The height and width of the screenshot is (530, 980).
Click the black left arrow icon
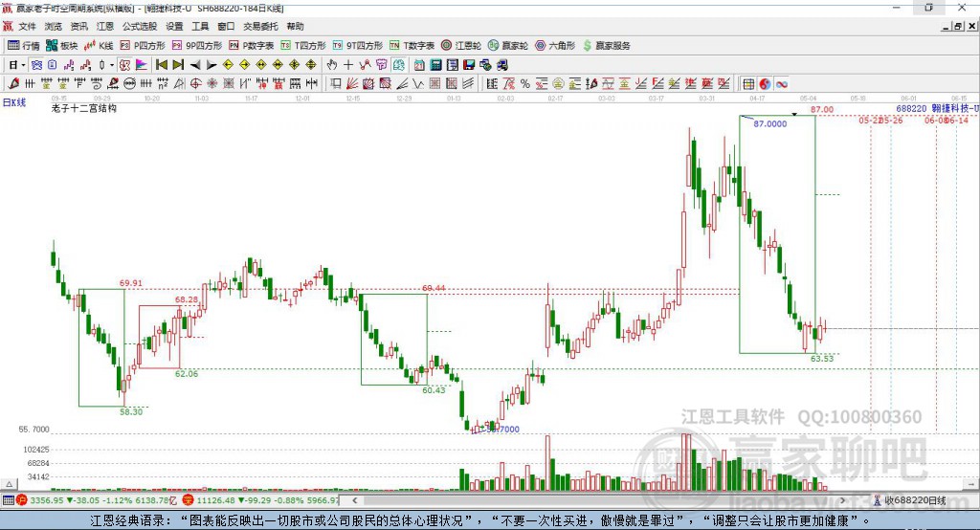195,65
